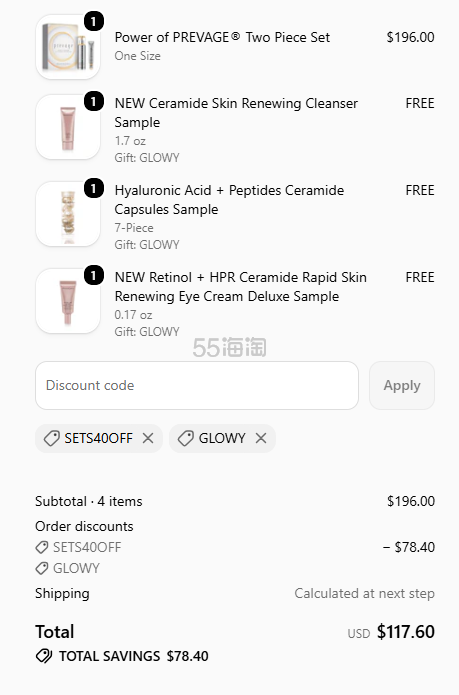This screenshot has width=459, height=695.
Task: Remove the GLOWY discount code
Action: tap(261, 438)
